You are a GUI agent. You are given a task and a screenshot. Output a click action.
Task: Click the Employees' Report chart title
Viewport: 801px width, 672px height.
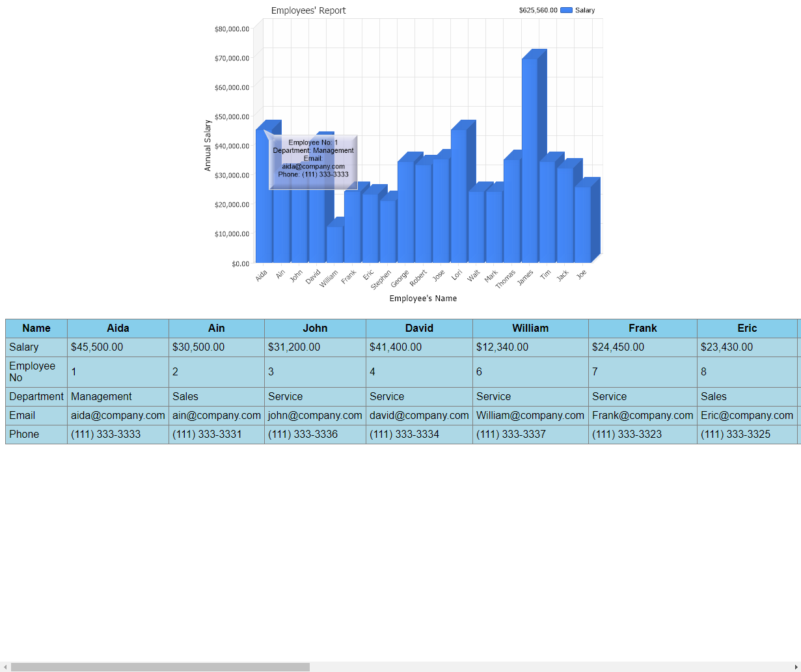308,10
